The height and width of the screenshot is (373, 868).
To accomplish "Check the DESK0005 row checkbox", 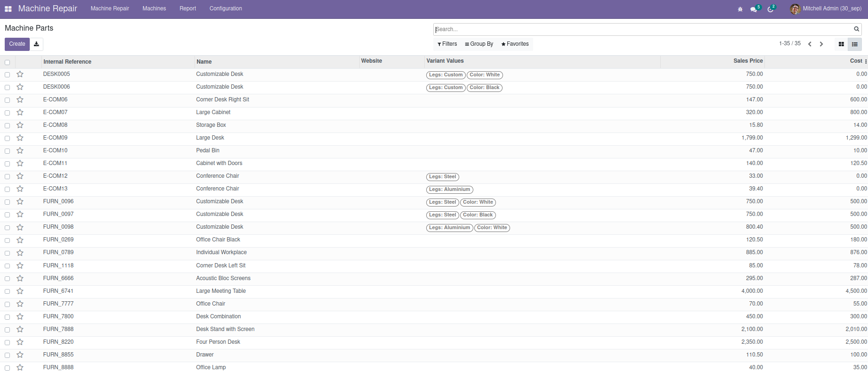I will [7, 75].
